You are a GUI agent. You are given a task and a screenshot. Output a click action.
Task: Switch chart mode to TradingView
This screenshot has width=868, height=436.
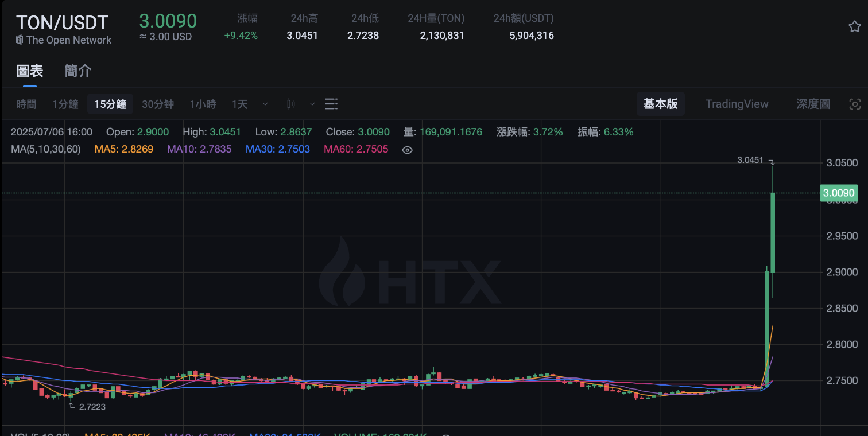(x=737, y=104)
